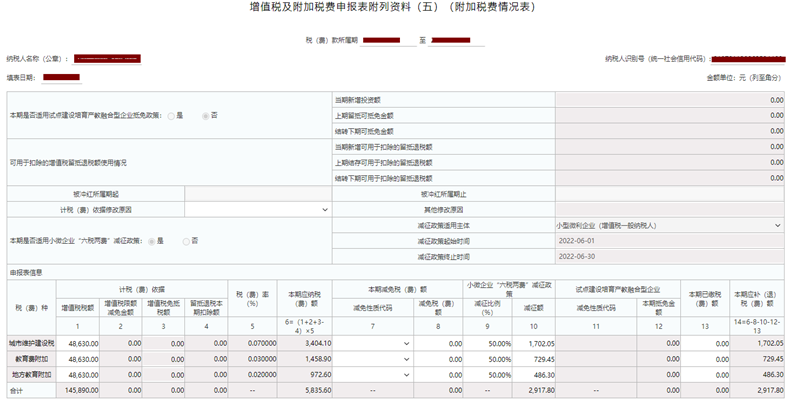Click 本期已缴税(费)额 cell in 地方教育附加 row
The height and width of the screenshot is (401, 789).
tap(705, 375)
